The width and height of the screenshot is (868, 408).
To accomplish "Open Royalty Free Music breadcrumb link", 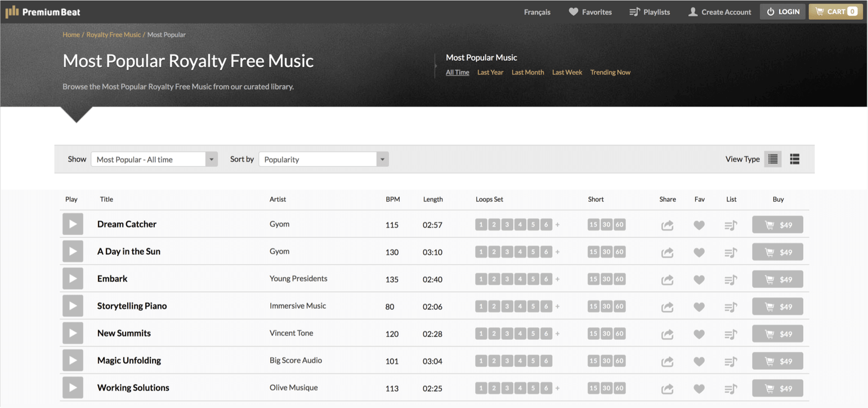I will point(114,34).
